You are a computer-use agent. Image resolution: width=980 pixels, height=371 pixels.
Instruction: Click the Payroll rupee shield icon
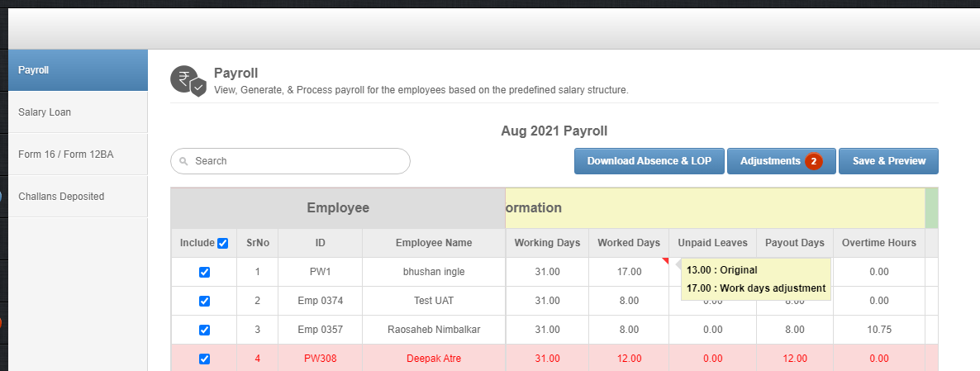188,81
